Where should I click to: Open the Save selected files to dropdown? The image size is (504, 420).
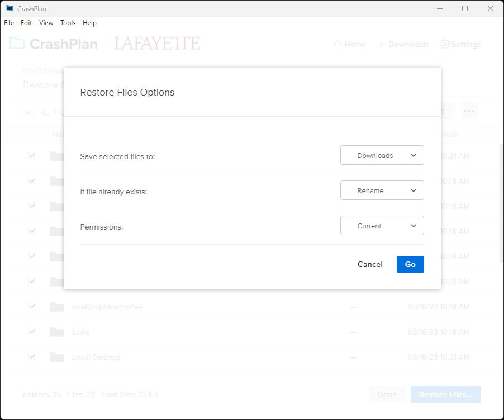382,155
